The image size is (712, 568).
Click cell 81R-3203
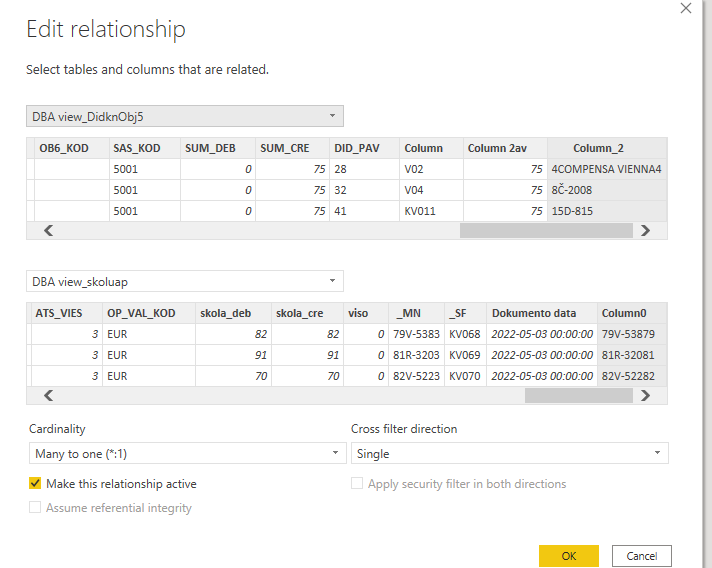[416, 355]
